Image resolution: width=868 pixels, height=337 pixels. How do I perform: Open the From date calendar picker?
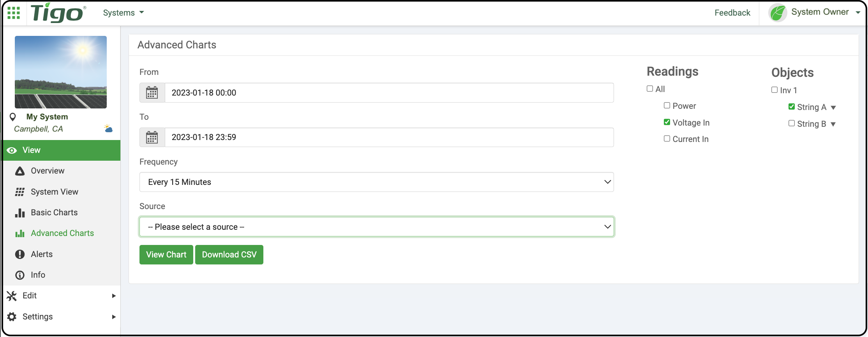(152, 93)
